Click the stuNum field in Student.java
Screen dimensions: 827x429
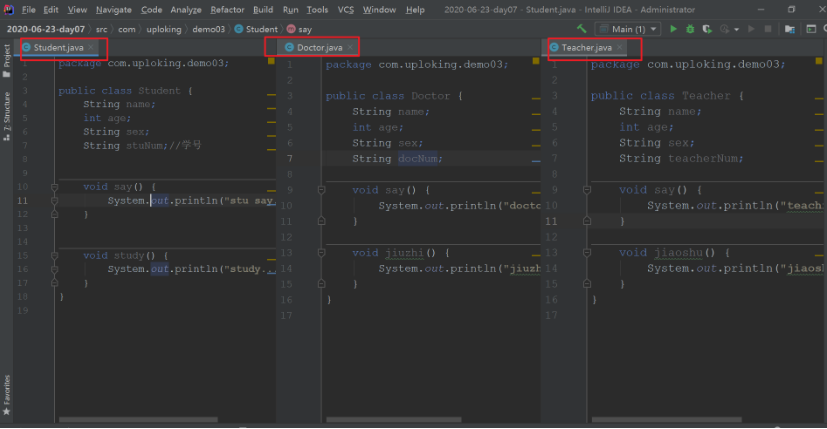[145, 146]
